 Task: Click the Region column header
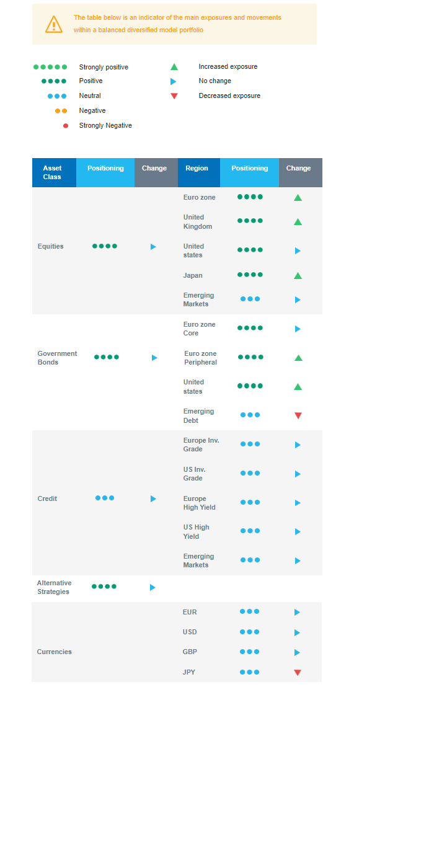[x=197, y=169]
